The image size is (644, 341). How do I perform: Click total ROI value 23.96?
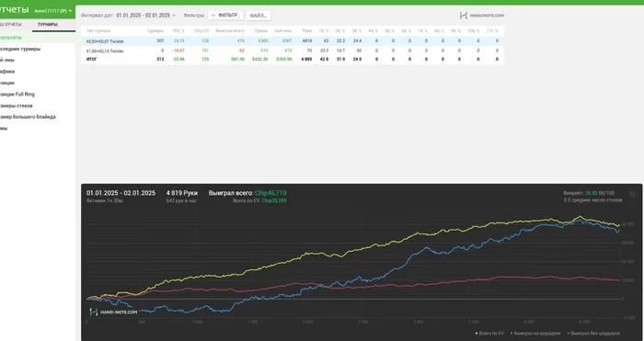click(x=179, y=59)
